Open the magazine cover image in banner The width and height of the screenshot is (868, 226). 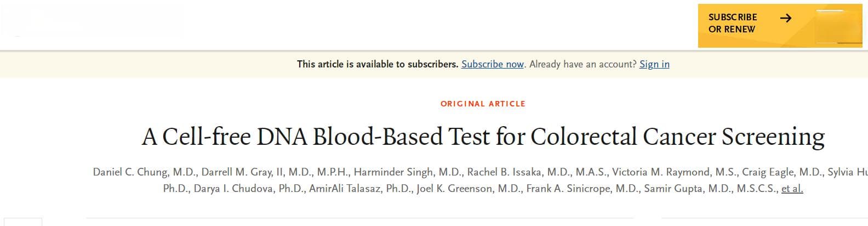(838, 26)
